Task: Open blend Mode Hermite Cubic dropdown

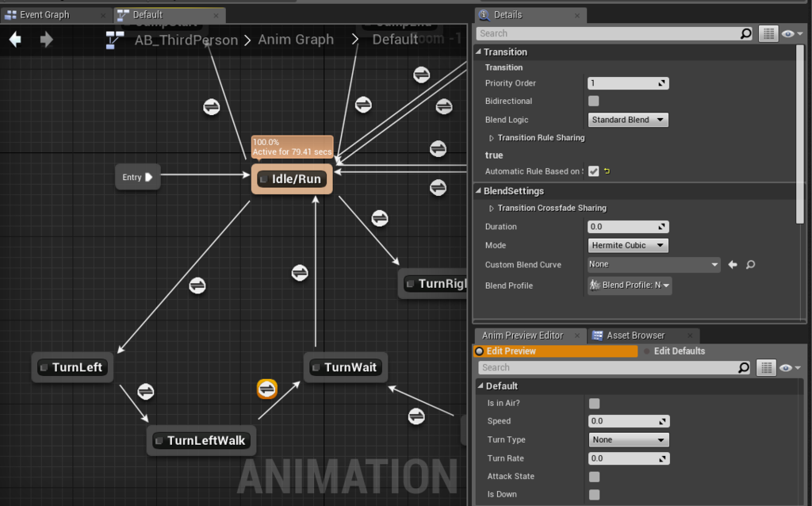Action: [628, 246]
